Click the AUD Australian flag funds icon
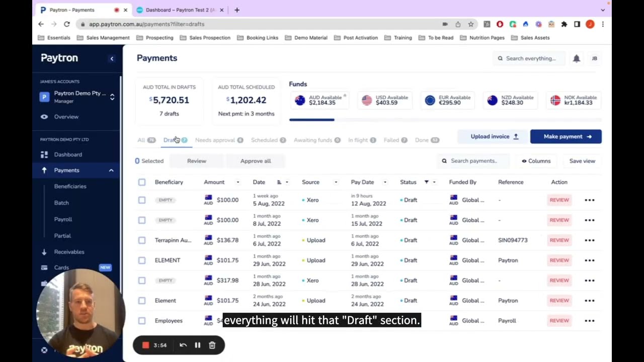 300,100
